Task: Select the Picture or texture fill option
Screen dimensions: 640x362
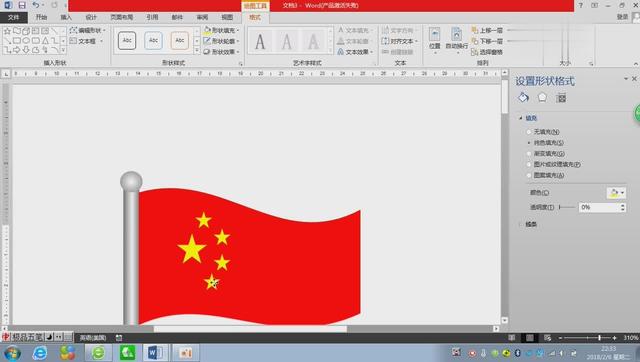Action: pyautogui.click(x=553, y=164)
